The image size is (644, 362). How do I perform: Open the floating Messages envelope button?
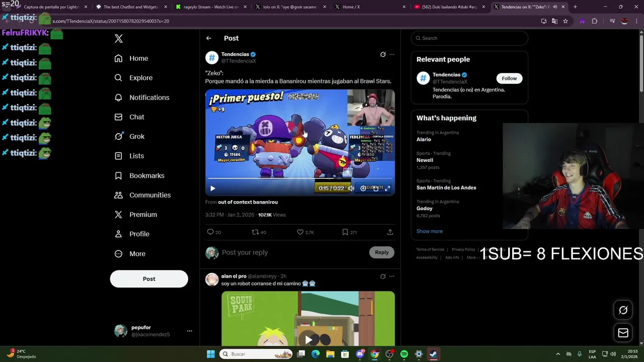click(623, 333)
